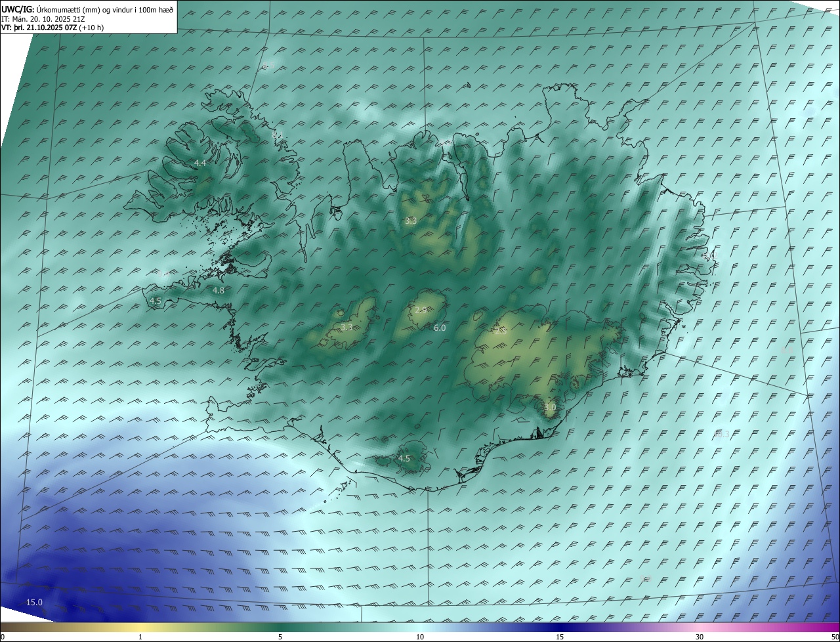
Task: Click the 'IT: Mán. 20. 10. 2025 21Z' line
Action: click(43, 18)
